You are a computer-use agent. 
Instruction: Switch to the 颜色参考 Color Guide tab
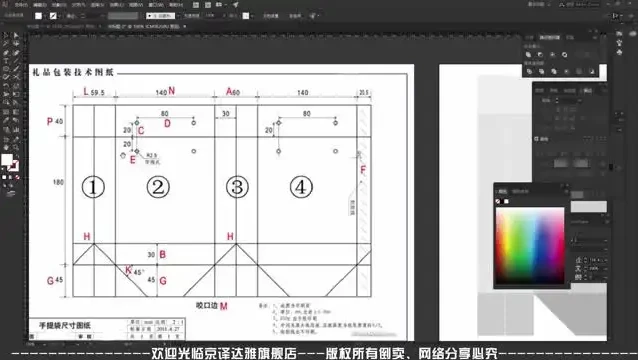520,191
